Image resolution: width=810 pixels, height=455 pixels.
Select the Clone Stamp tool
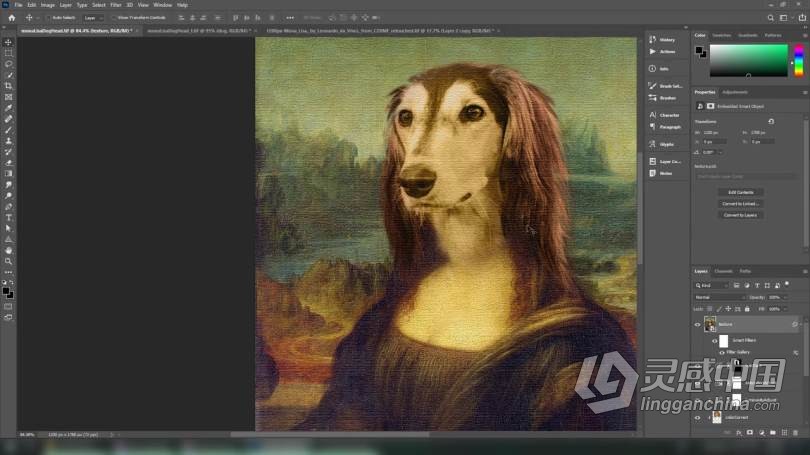click(x=8, y=140)
